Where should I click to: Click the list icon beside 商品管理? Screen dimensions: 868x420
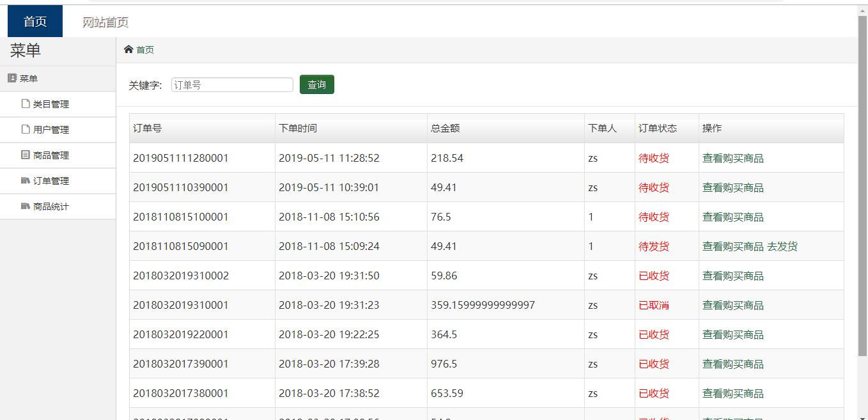(x=26, y=155)
